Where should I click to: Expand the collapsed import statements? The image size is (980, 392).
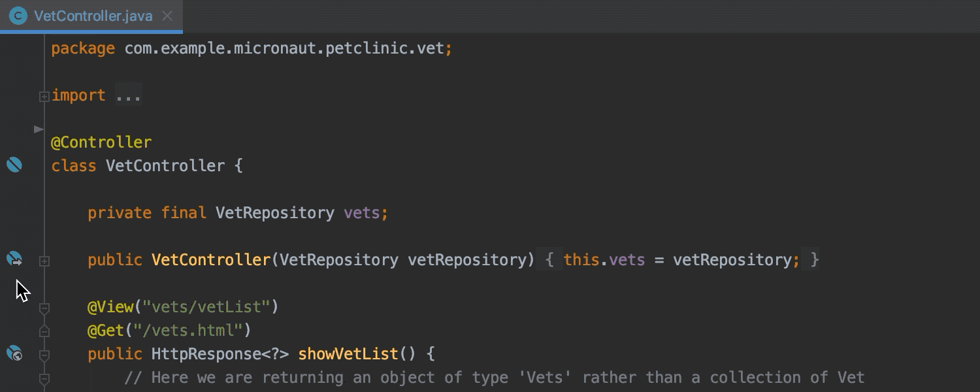coord(44,96)
